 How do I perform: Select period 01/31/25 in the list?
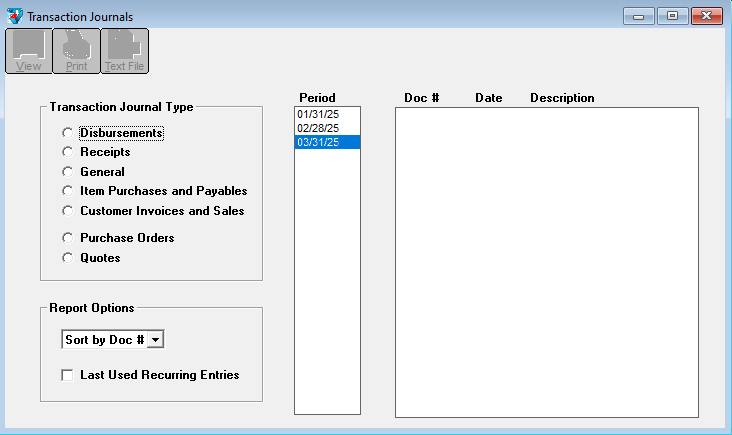pos(318,115)
